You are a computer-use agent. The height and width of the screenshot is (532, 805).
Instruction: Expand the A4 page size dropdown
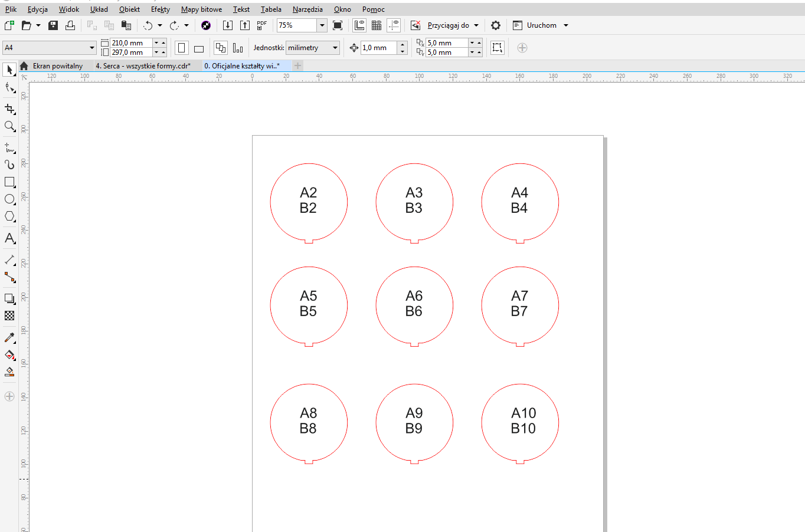pyautogui.click(x=91, y=48)
